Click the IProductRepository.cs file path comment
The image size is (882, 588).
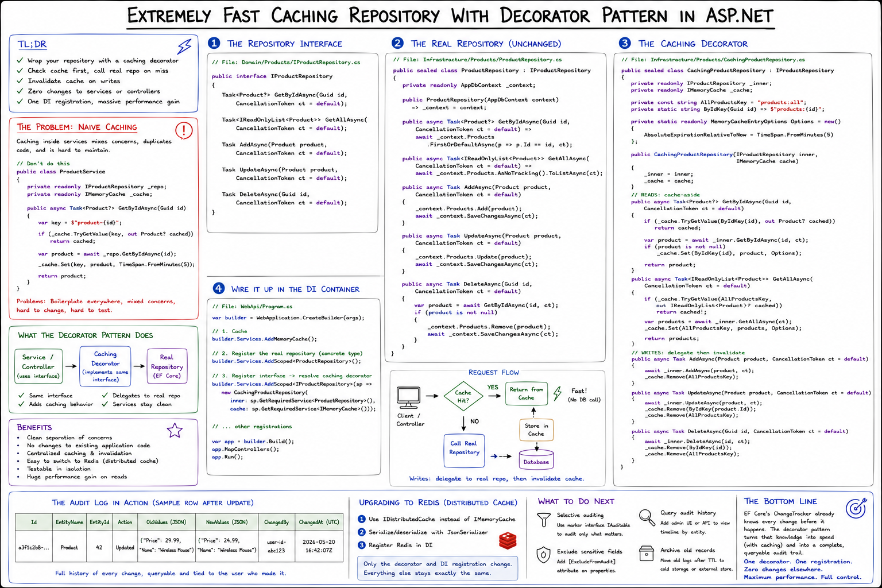286,62
